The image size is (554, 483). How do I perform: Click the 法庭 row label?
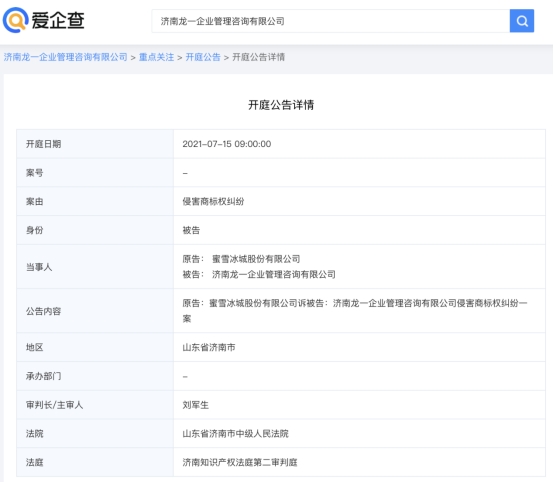35,463
